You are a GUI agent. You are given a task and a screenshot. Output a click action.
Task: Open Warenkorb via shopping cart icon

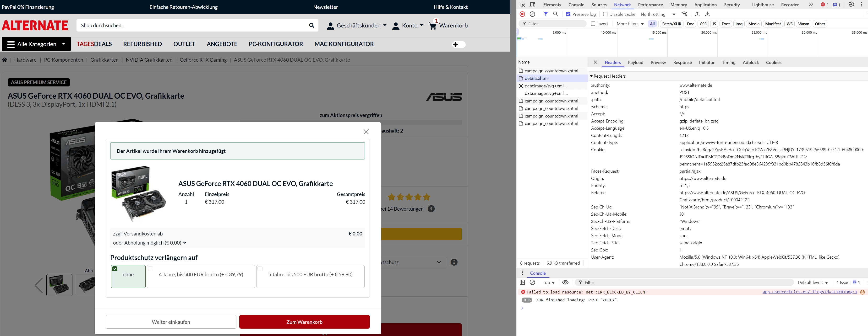(433, 26)
